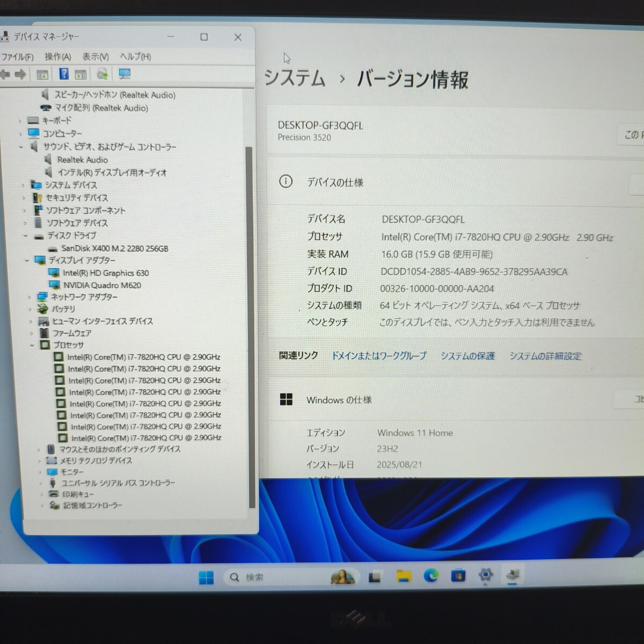The image size is (644, 644).
Task: Click the ヒューマン インターフェイス デバイス category icon
Action: pos(44,321)
